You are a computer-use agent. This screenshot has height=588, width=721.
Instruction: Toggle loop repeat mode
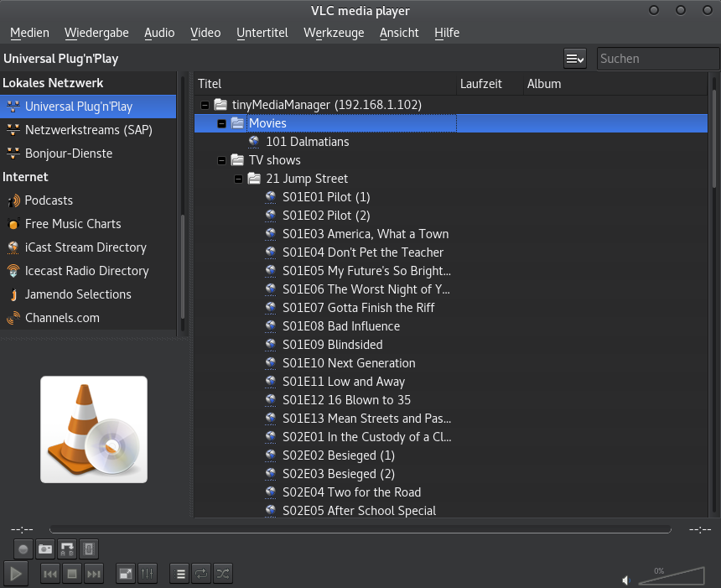[x=201, y=574]
